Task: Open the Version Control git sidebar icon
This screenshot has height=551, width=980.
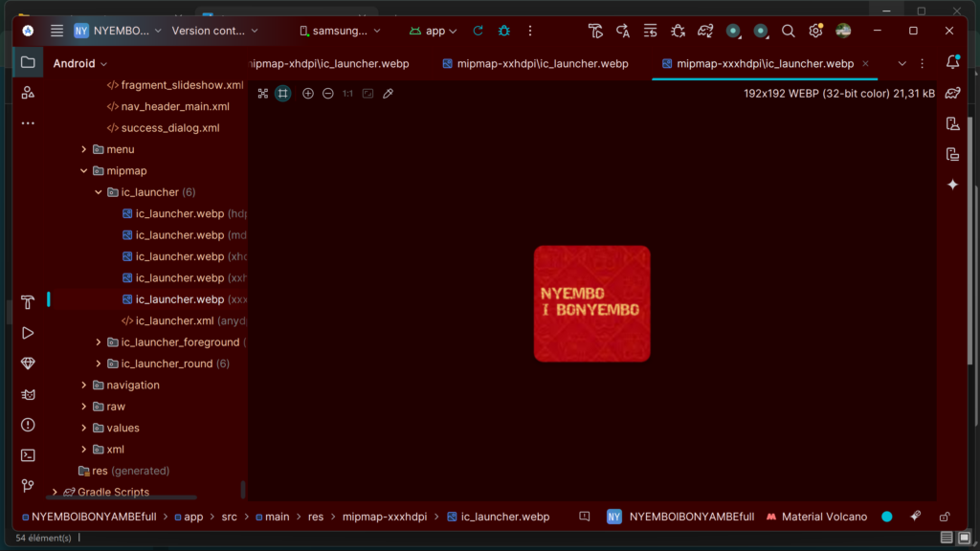Action: pos(28,486)
